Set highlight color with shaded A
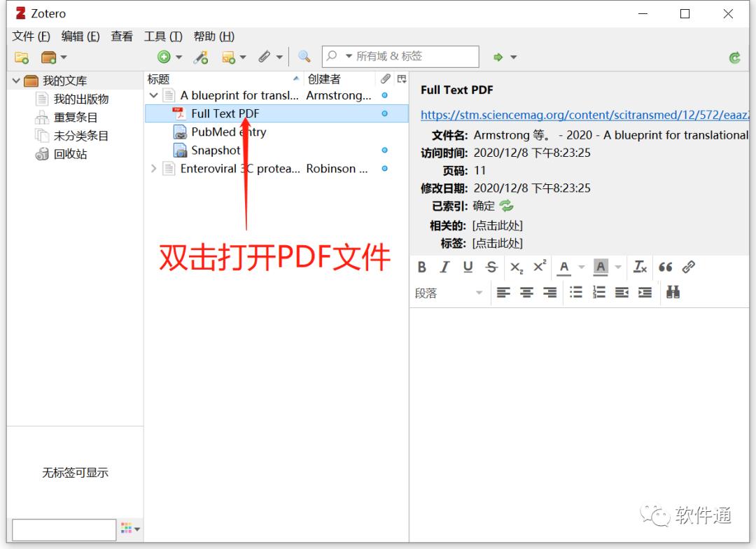The width and height of the screenshot is (756, 549). tap(601, 267)
